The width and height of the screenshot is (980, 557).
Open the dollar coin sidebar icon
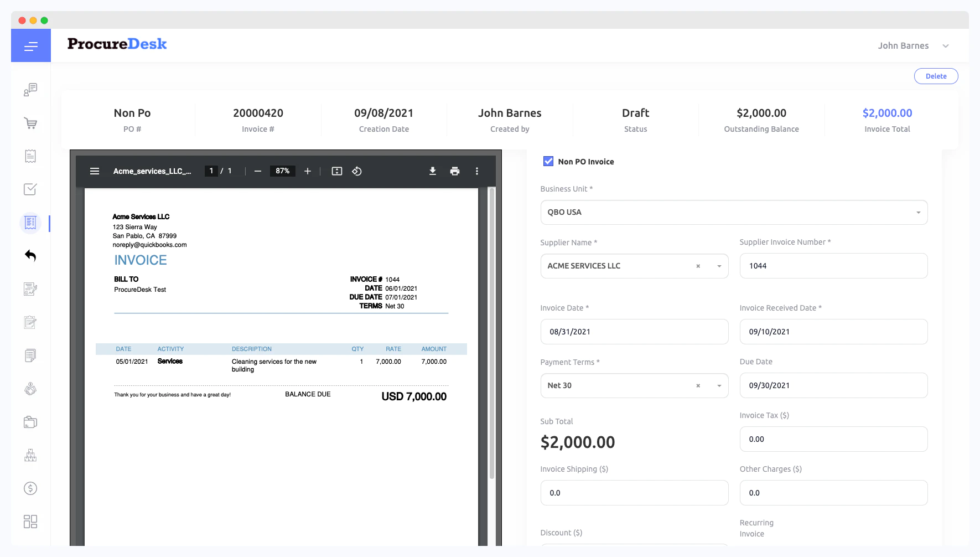click(x=30, y=488)
